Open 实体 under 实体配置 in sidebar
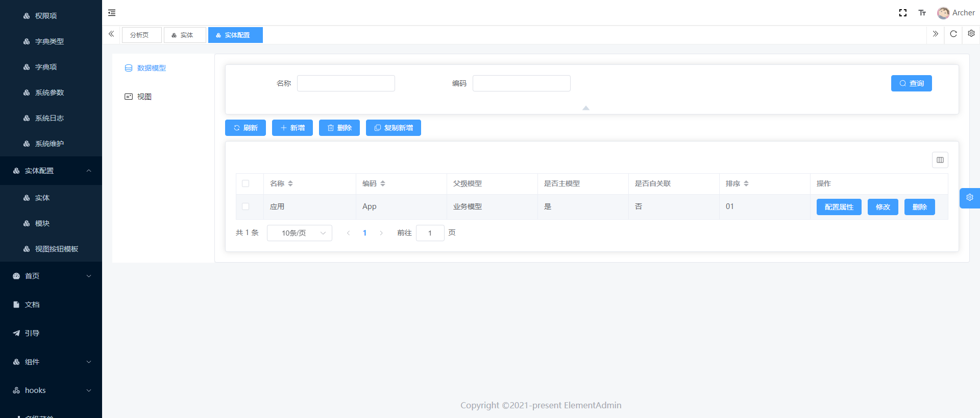980x418 pixels. tap(51, 198)
